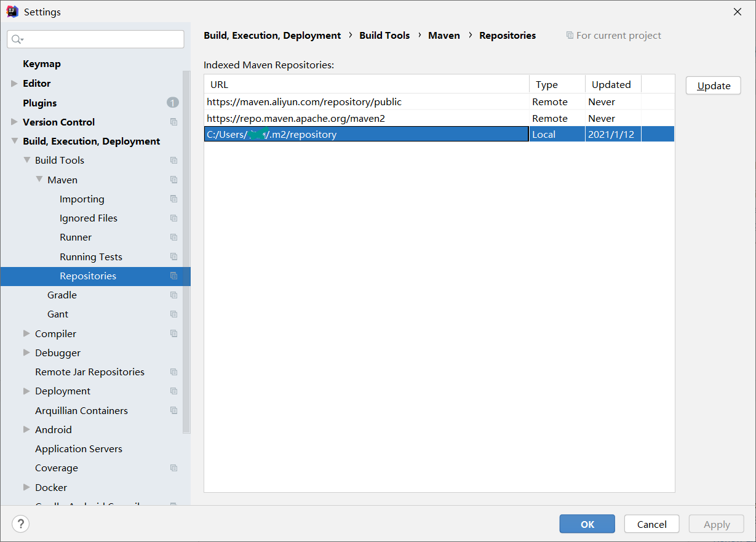Click the settings tree vertical scrollbar
This screenshot has height=542, width=756.
coord(186,252)
